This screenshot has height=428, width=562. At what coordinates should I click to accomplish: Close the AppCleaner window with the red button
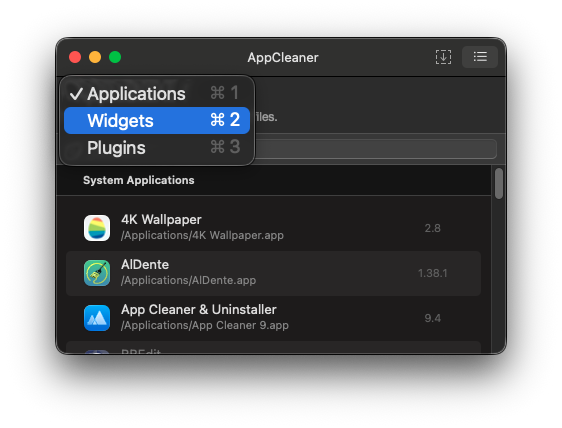point(75,57)
